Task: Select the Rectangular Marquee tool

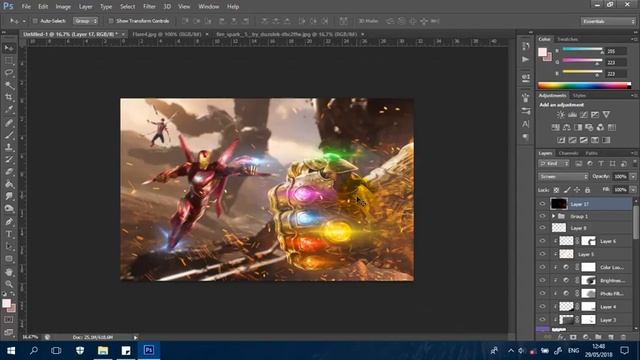Action: [x=9, y=60]
